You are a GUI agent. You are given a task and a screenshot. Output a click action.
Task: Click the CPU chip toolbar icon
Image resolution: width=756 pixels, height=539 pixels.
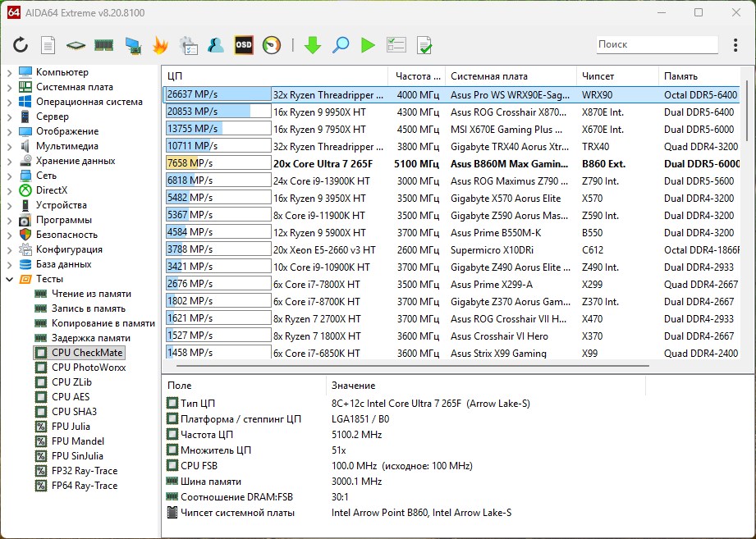click(x=76, y=45)
